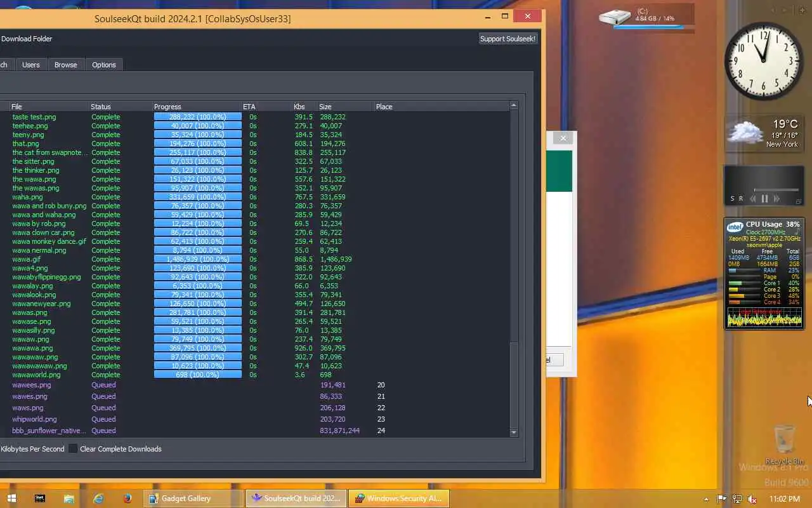The height and width of the screenshot is (508, 812).
Task: Click size value 831,871,244
Action: (339, 431)
